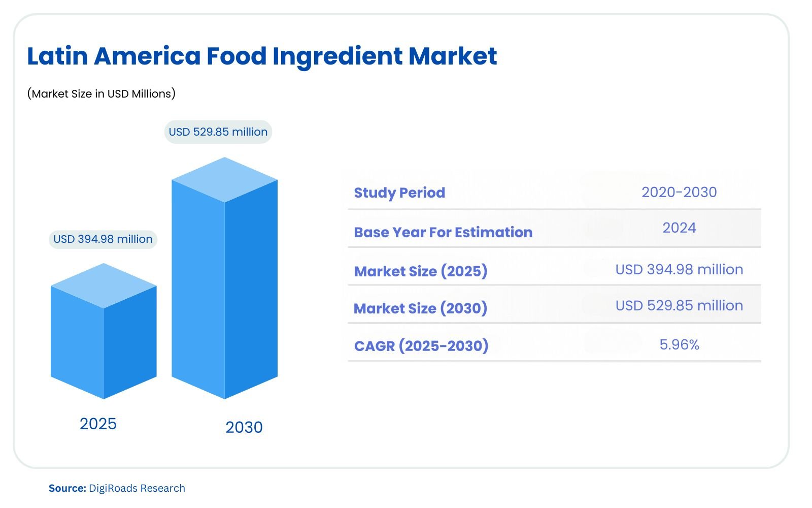Screen dimensions: 812x508
Task: Click the USD 529.85 million bar label
Action: point(218,132)
